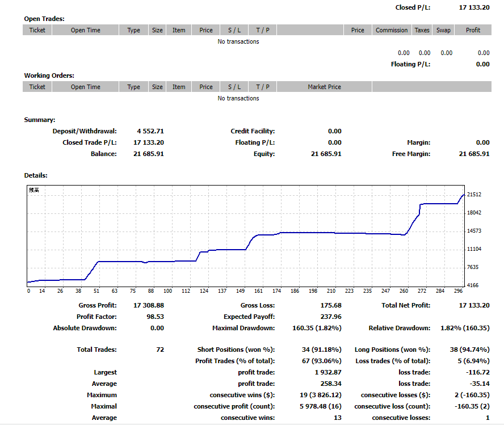Click the Maximal Drawdown value
This screenshot has height=425, width=504.
pyautogui.click(x=317, y=328)
